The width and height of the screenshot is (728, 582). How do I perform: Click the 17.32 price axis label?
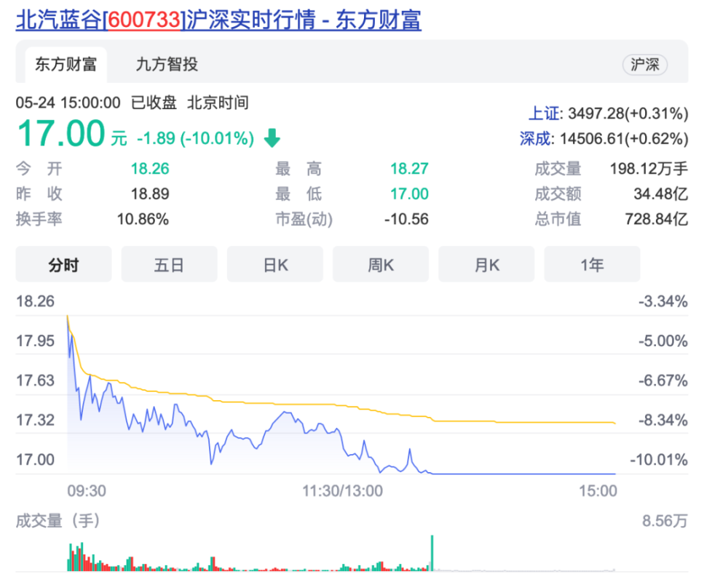pos(35,420)
